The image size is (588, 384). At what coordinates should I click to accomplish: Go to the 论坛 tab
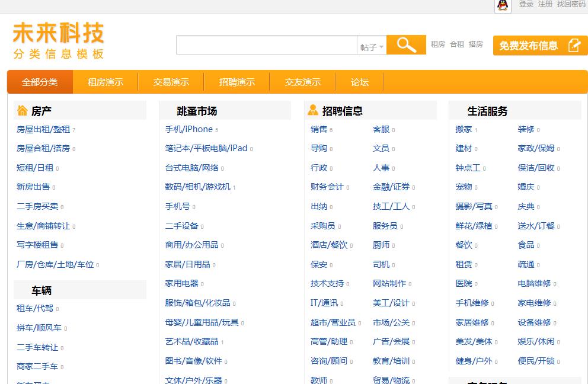tap(360, 82)
